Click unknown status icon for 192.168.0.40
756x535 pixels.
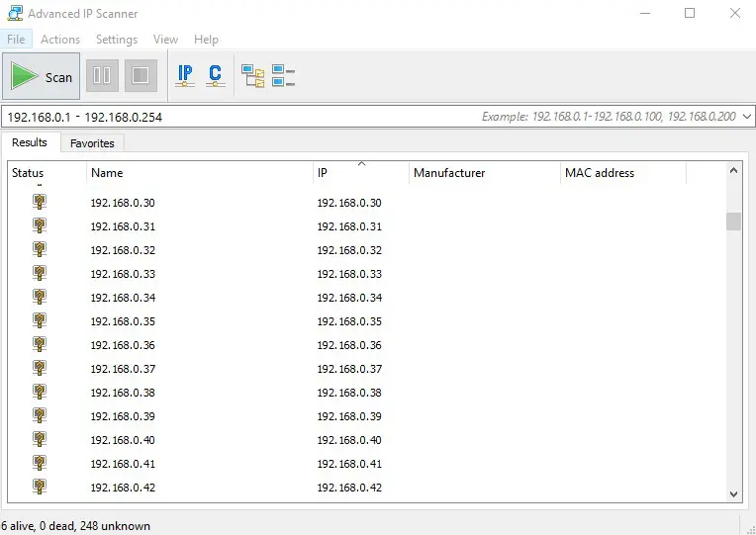point(40,439)
